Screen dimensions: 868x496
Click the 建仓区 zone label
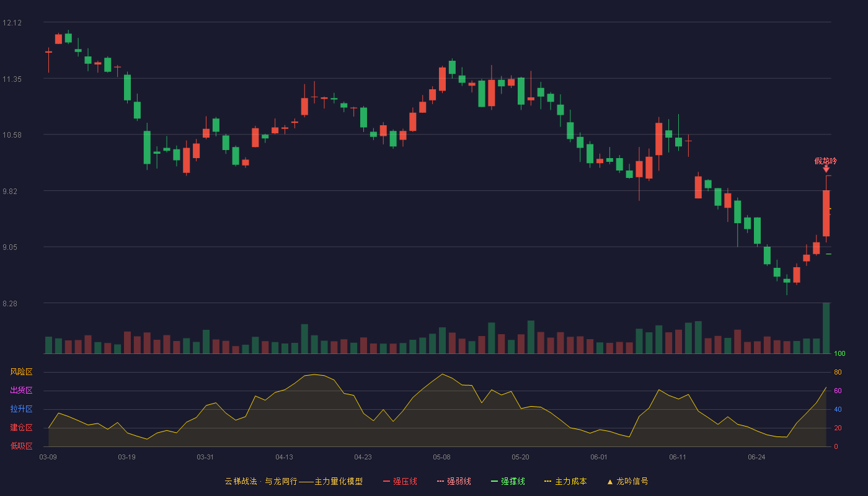[21, 428]
